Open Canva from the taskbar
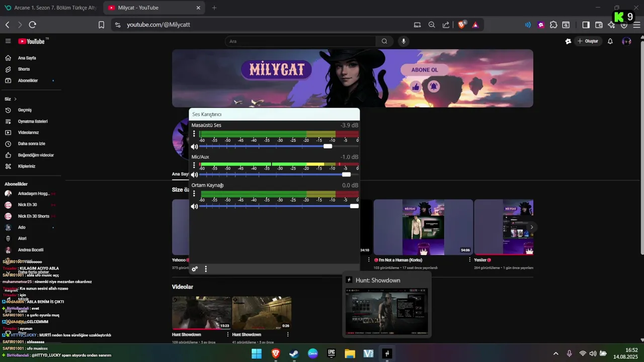Screen dimensions: 644x362 click(312, 353)
